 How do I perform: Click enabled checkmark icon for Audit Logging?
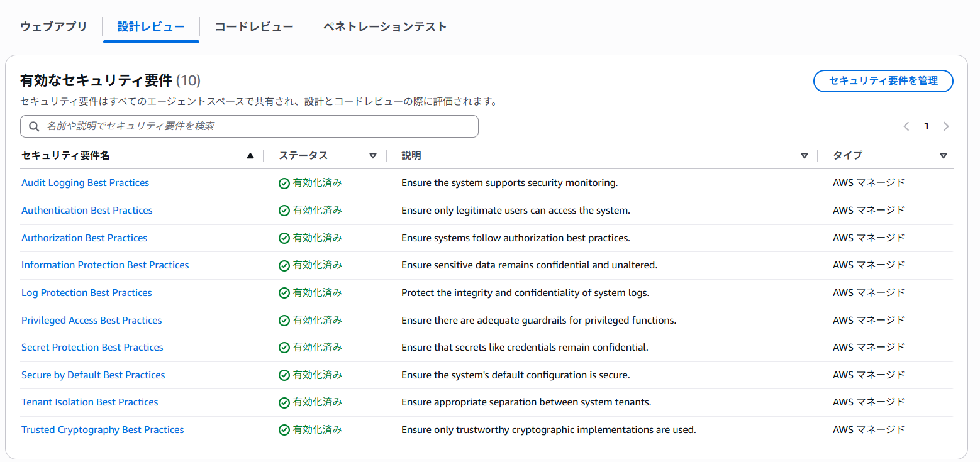[x=284, y=184]
